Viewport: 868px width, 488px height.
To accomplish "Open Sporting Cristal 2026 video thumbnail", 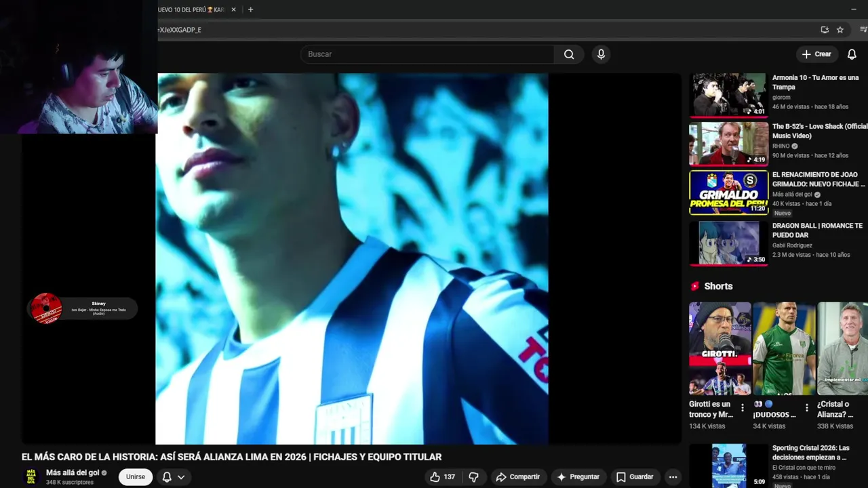I will [x=728, y=466].
